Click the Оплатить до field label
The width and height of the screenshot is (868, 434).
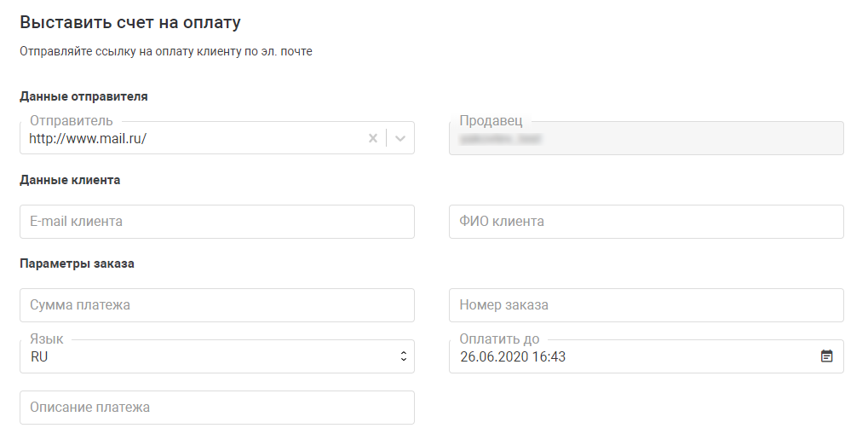[x=499, y=339]
